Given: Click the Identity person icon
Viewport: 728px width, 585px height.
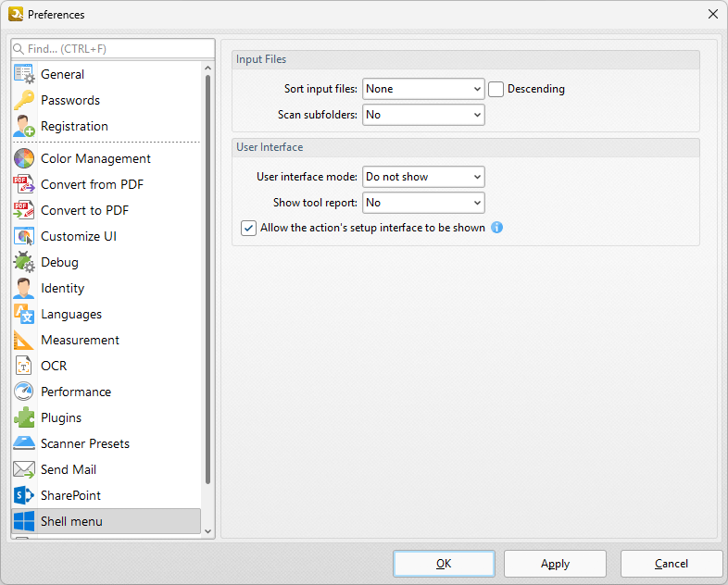Looking at the screenshot, I should point(24,289).
